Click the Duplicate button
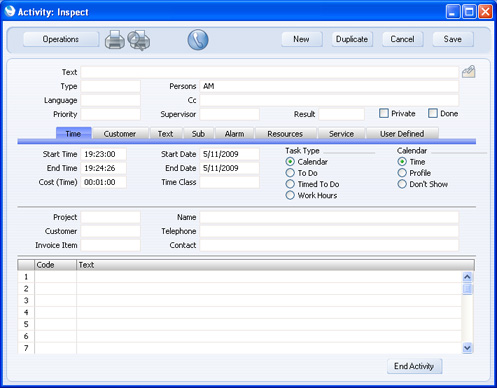 [352, 39]
